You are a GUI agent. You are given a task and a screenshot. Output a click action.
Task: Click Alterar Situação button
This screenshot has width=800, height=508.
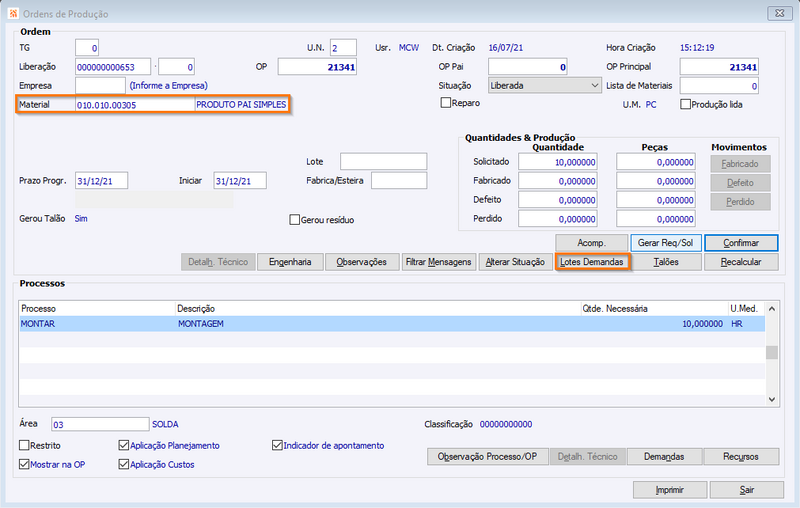click(514, 262)
